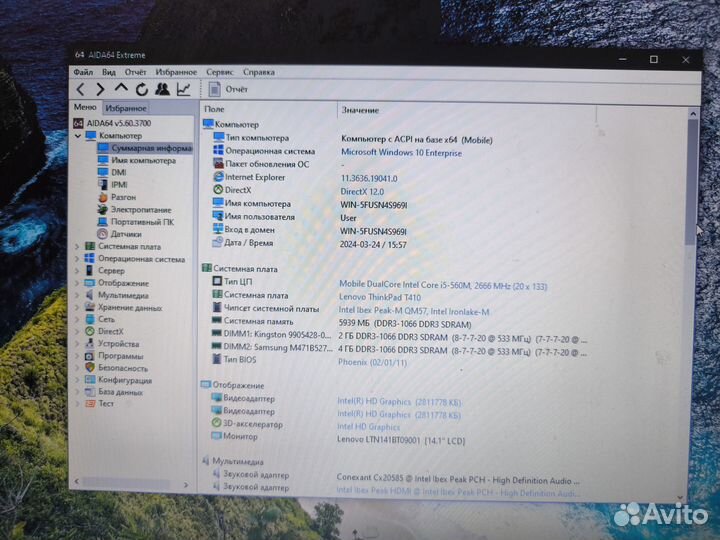
Task: Open the Phoenix (02/01/11) BIOS link
Action: [372, 362]
